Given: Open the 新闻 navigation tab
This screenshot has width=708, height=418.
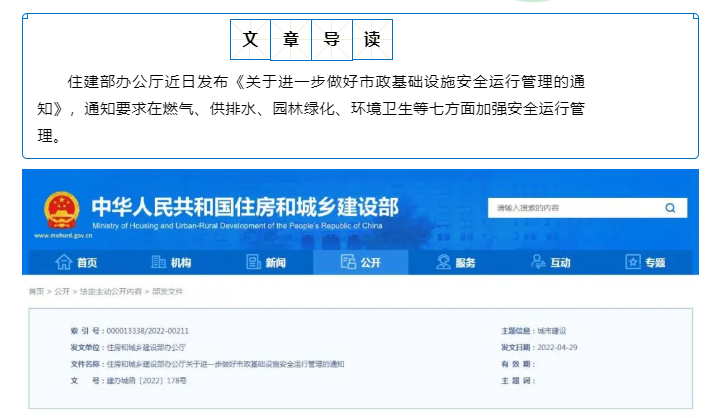Looking at the screenshot, I should (x=266, y=262).
